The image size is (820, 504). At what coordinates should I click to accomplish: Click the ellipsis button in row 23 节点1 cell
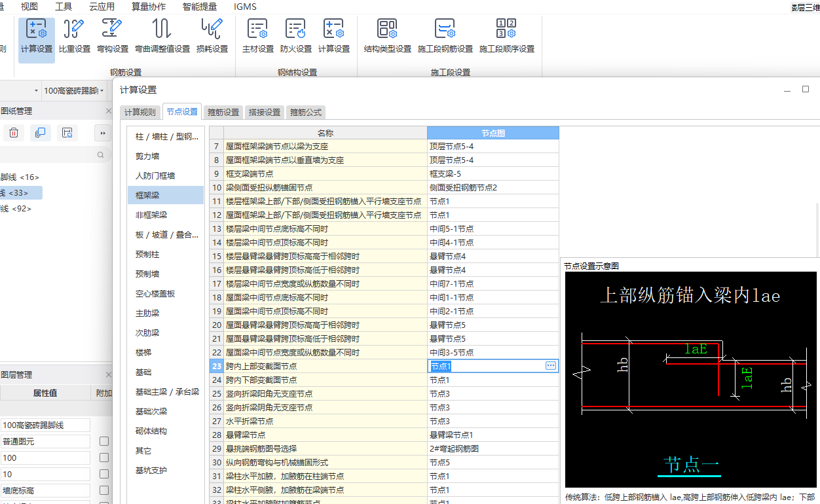(x=551, y=366)
